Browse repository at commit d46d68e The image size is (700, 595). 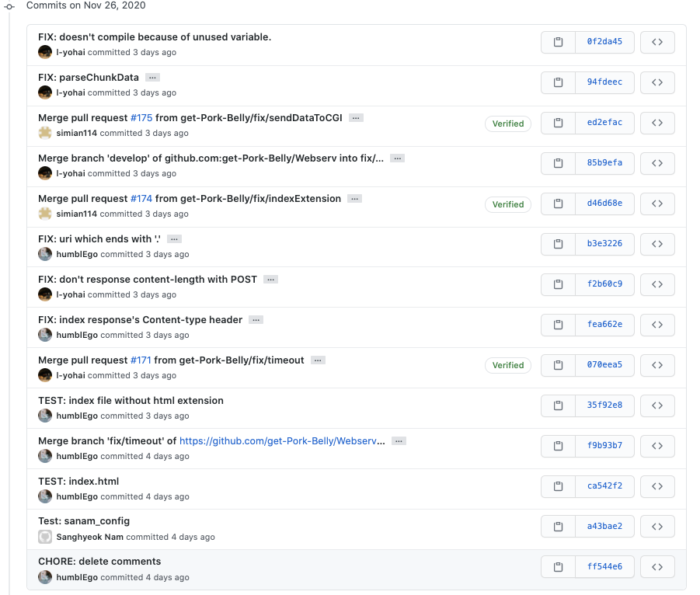(x=657, y=204)
